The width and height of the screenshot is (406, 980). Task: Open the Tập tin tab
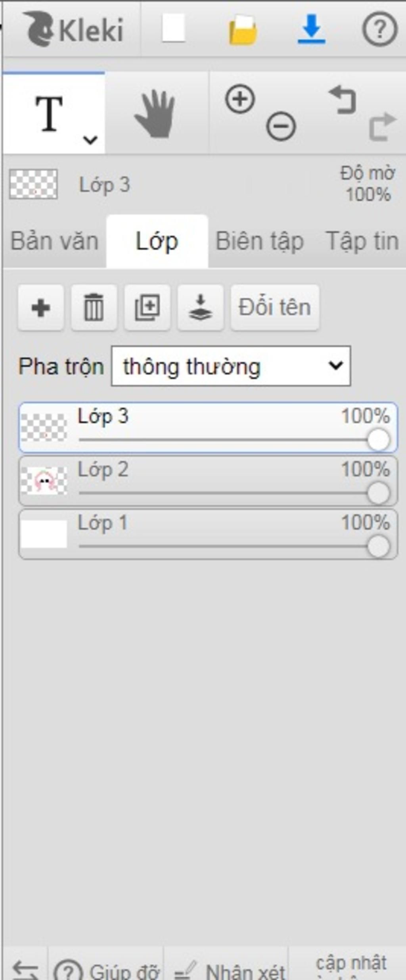tap(362, 241)
